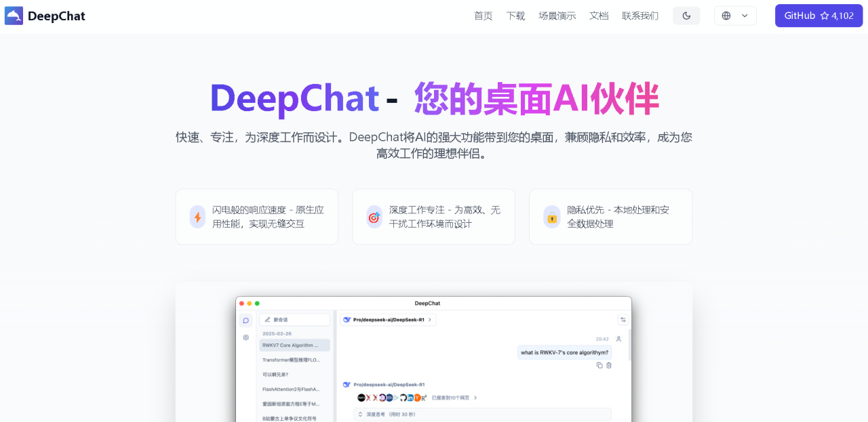Open the 文档 nav link
This screenshot has height=422, width=868.
[599, 16]
